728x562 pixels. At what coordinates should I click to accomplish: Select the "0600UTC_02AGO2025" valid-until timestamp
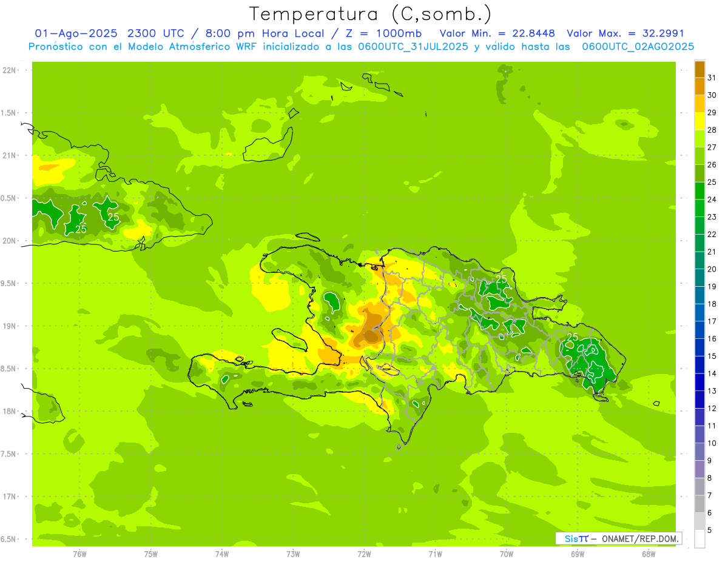tap(638, 47)
